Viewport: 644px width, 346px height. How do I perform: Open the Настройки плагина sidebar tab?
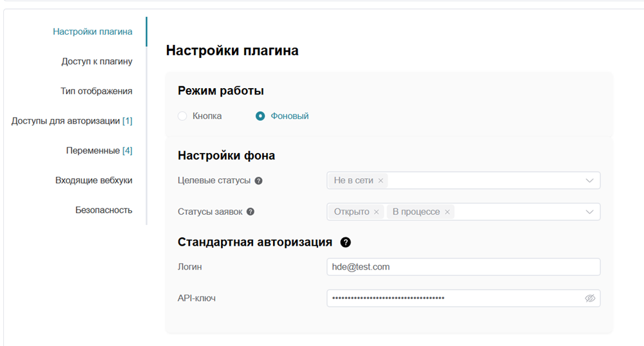pyautogui.click(x=93, y=32)
